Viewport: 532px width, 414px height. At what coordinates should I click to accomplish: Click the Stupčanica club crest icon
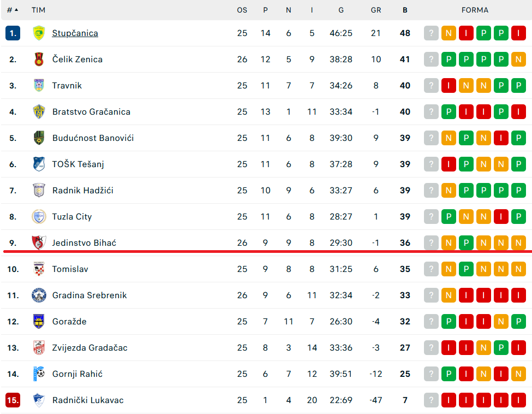point(39,33)
